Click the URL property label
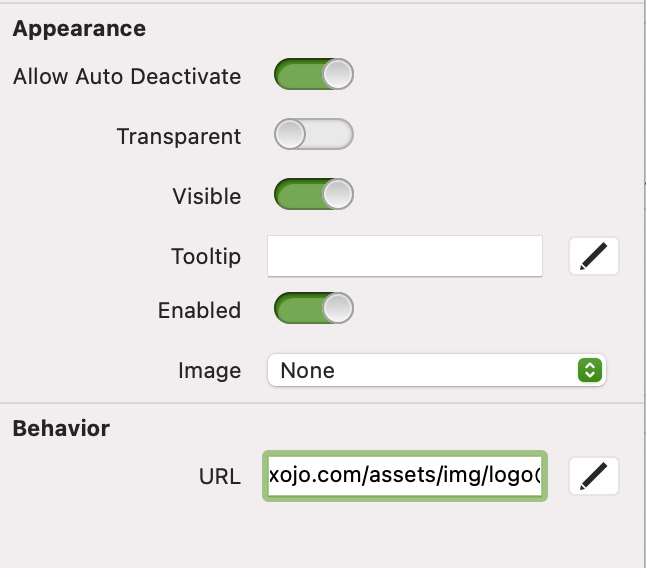Screen dimensions: 646x568 tap(220, 477)
